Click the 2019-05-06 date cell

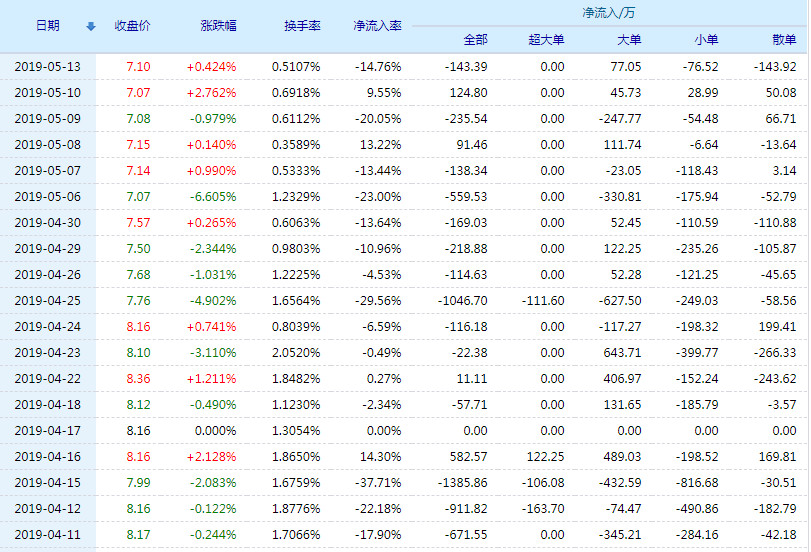(x=47, y=197)
